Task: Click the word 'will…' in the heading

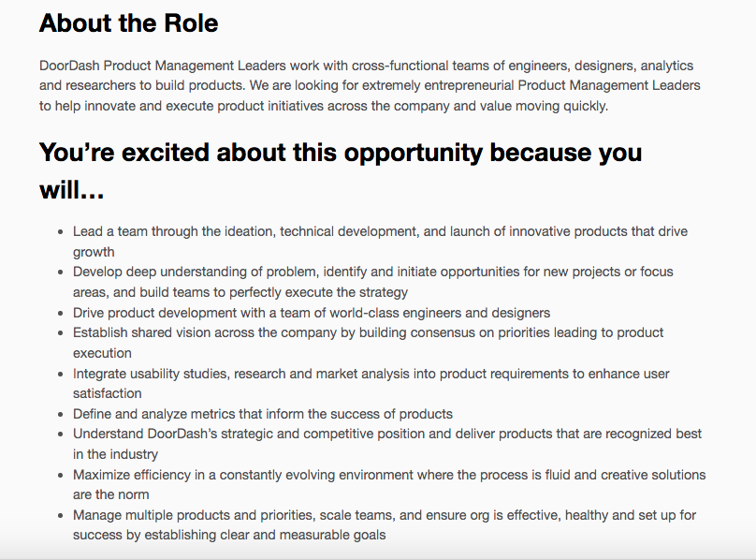Action: (x=72, y=190)
